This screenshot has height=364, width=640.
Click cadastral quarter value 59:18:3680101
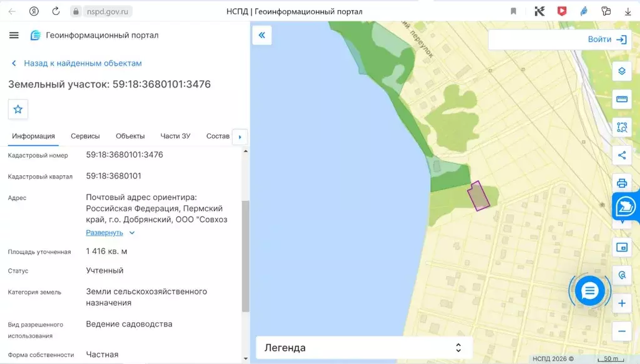pos(113,176)
